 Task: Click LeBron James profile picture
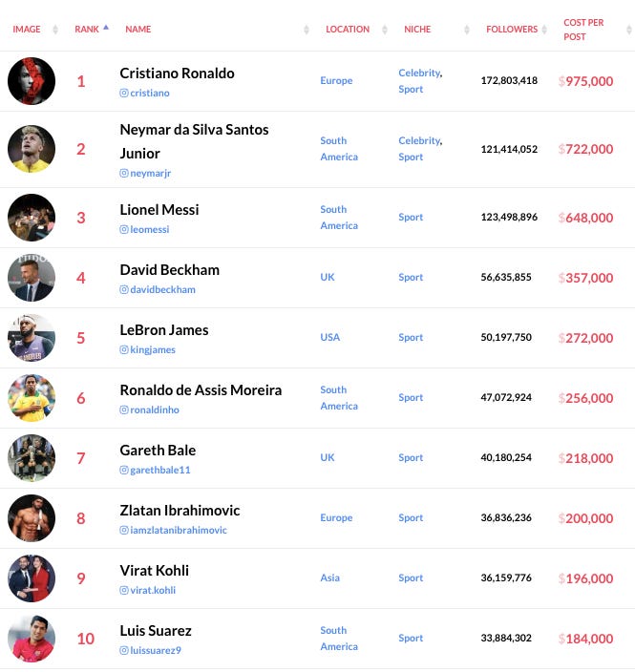(x=32, y=338)
